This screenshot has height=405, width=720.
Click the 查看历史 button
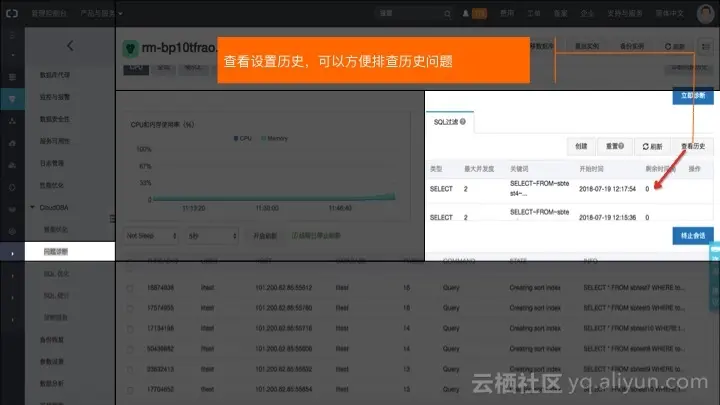[692, 146]
